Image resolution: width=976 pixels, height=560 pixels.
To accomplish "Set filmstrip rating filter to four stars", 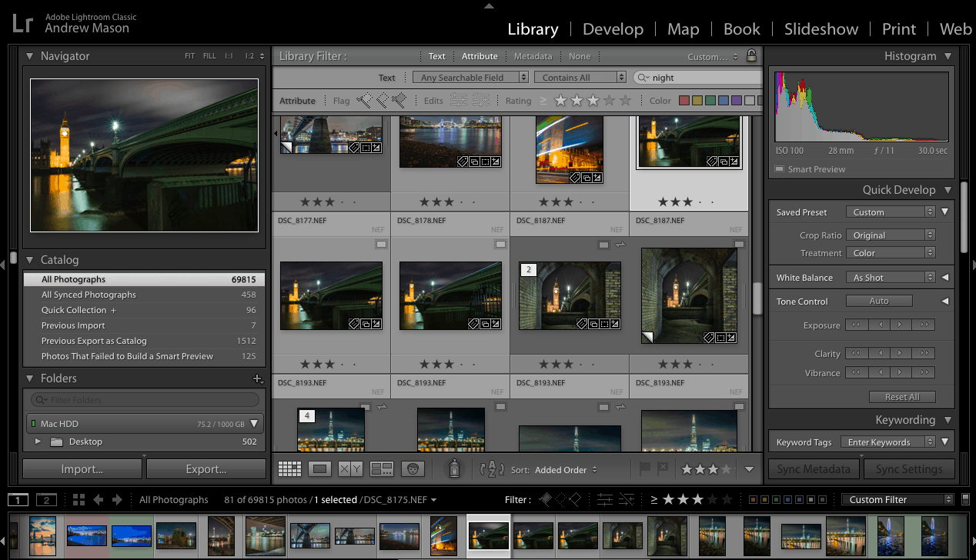I will pos(712,499).
